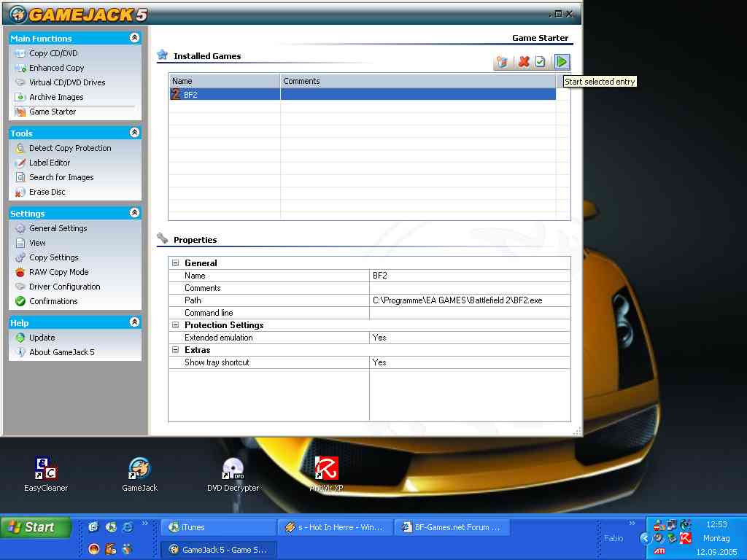This screenshot has height=560, width=747.
Task: Open the Erase Disc tool
Action: (x=47, y=192)
